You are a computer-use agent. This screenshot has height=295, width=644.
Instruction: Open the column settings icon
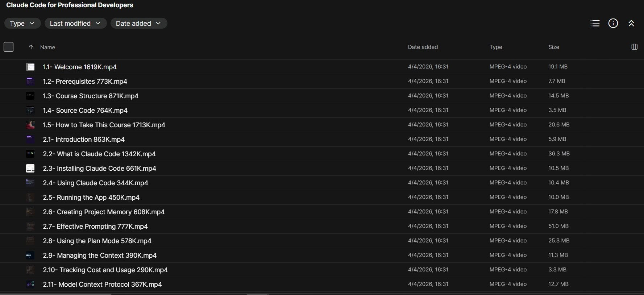point(634,47)
